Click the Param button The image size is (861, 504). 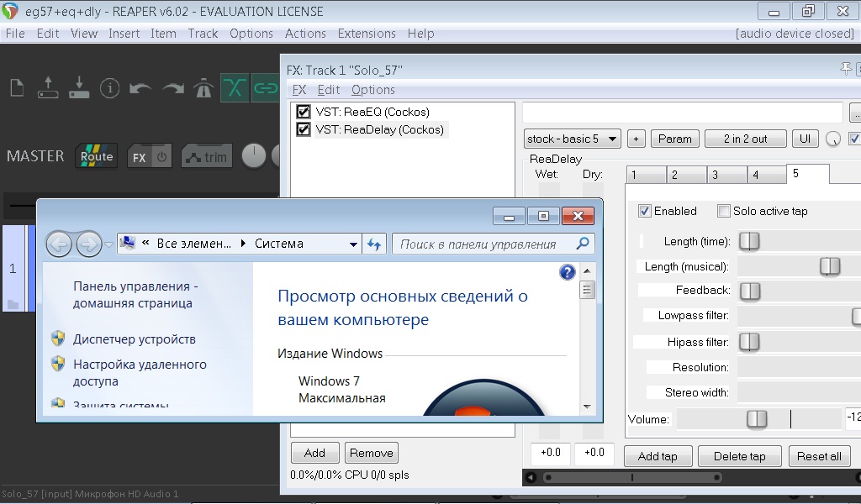coord(675,139)
